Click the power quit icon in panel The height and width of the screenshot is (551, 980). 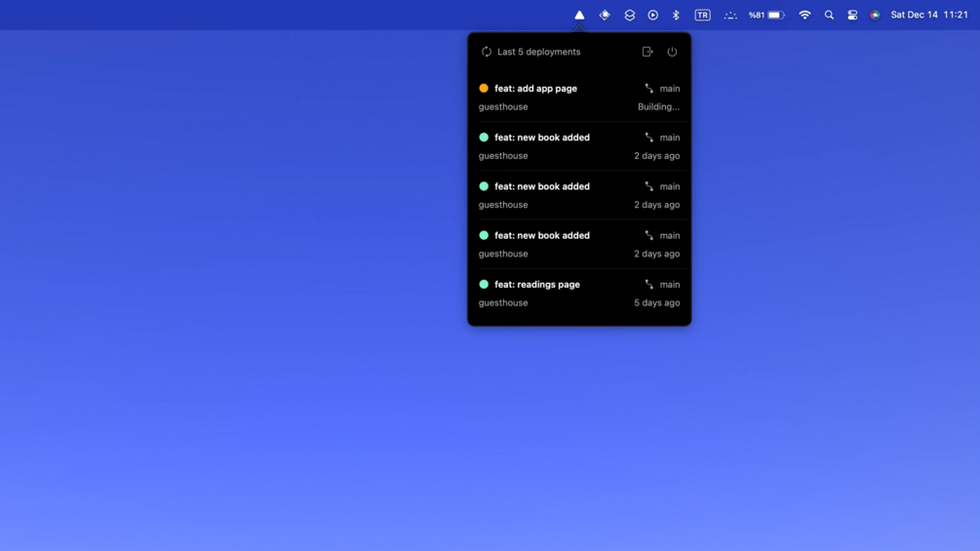pos(672,52)
